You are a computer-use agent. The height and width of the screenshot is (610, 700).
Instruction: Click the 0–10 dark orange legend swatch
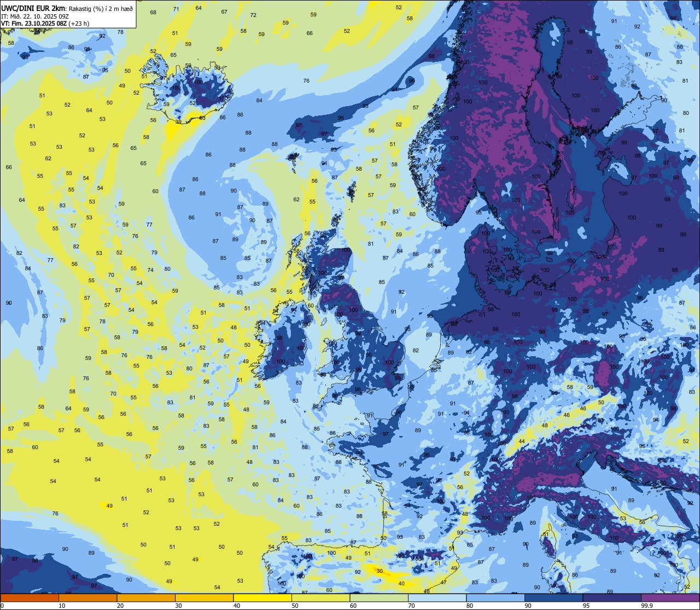point(30,597)
